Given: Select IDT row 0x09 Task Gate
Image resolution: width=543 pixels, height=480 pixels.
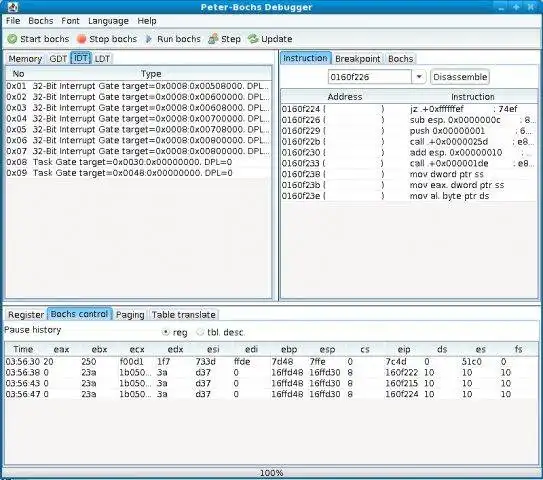Looking at the screenshot, I should coord(139,173).
